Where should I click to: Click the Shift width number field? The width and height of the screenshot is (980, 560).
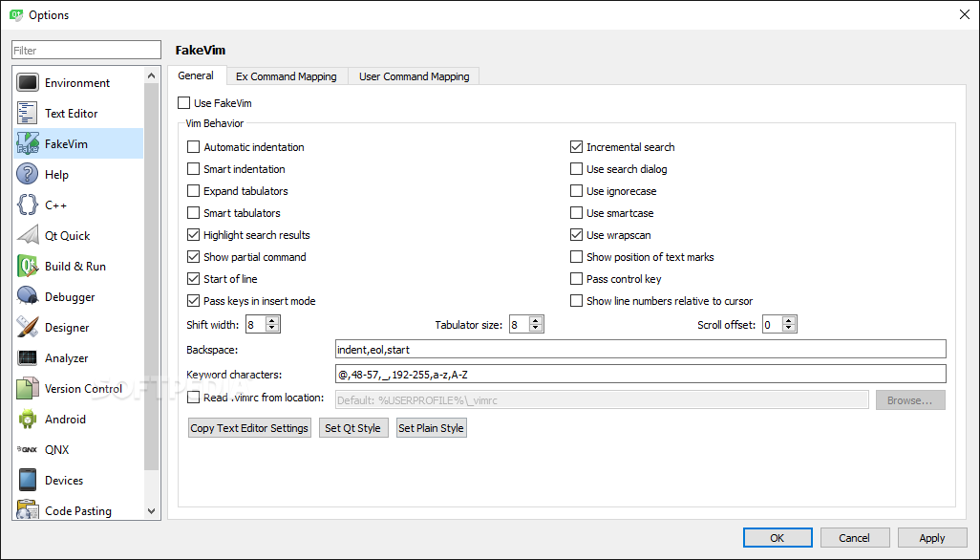tap(256, 324)
